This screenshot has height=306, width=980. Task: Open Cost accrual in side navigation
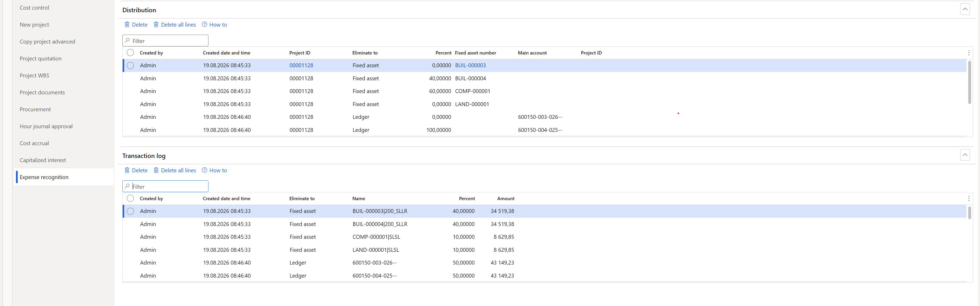point(34,143)
